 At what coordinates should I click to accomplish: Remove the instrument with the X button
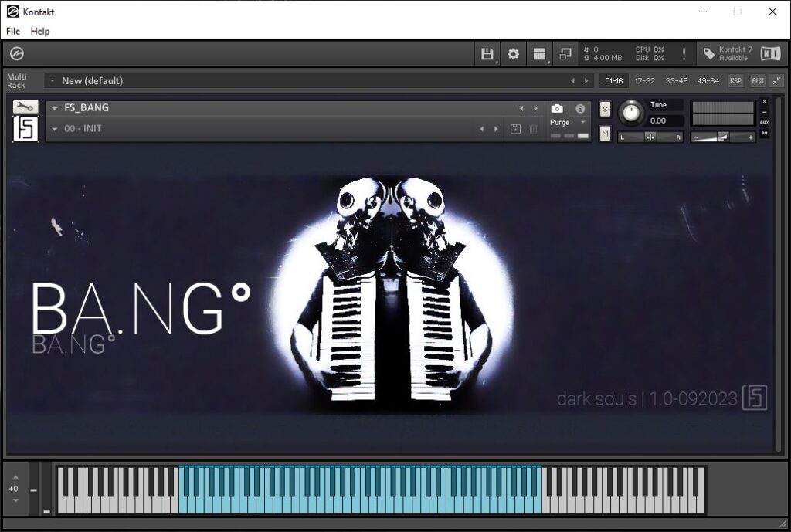[765, 102]
